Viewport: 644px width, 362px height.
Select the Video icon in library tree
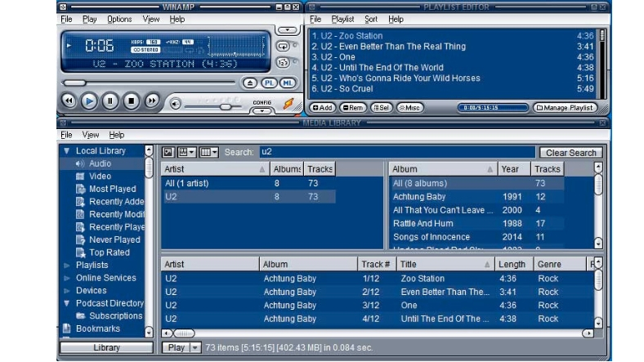tap(80, 177)
